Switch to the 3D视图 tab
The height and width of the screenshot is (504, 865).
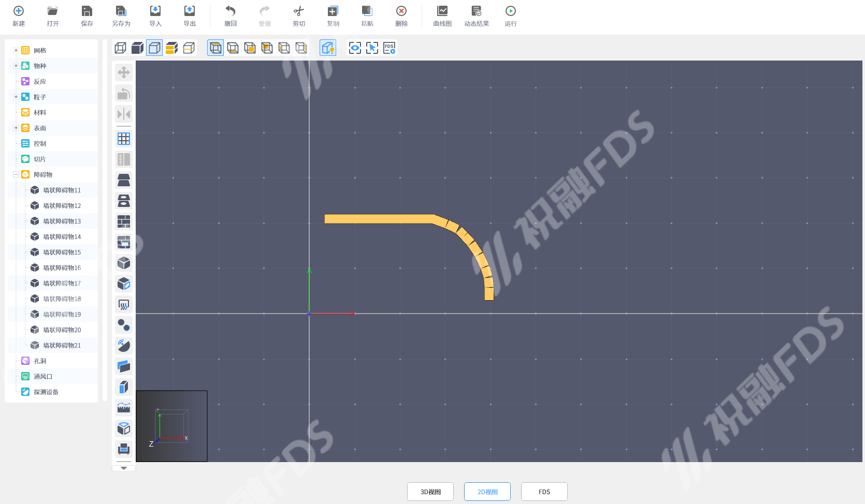[x=430, y=492]
